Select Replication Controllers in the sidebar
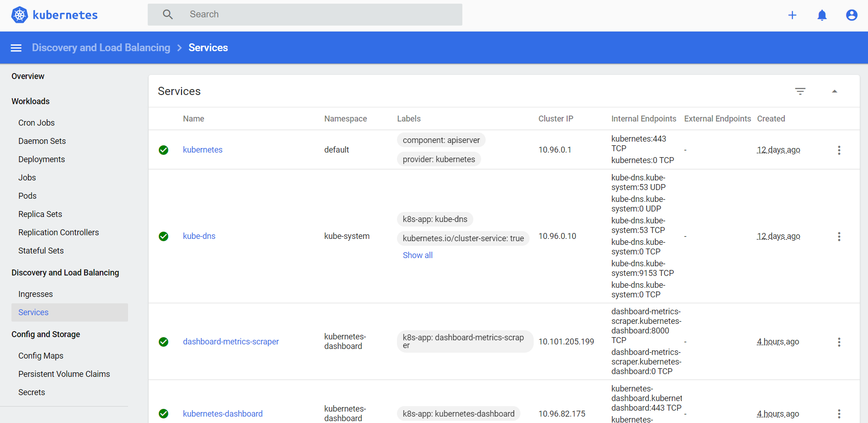868x423 pixels. [59, 233]
